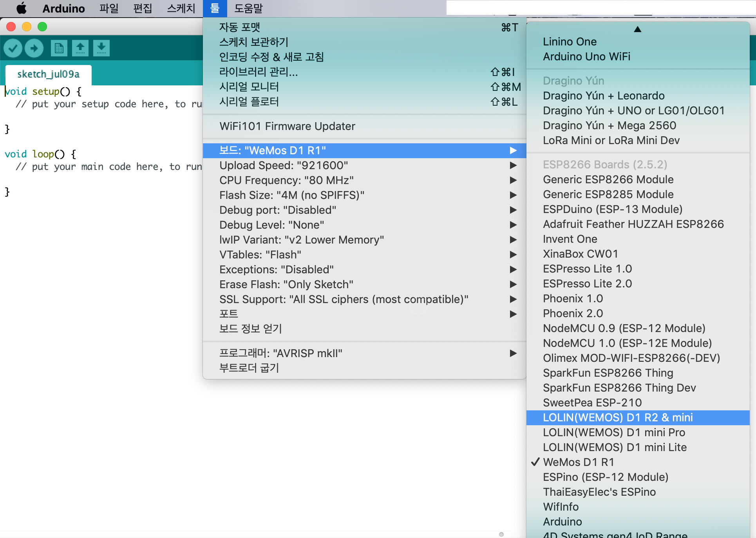Open 시리얼 플로터
This screenshot has height=538, width=756.
[364, 102]
